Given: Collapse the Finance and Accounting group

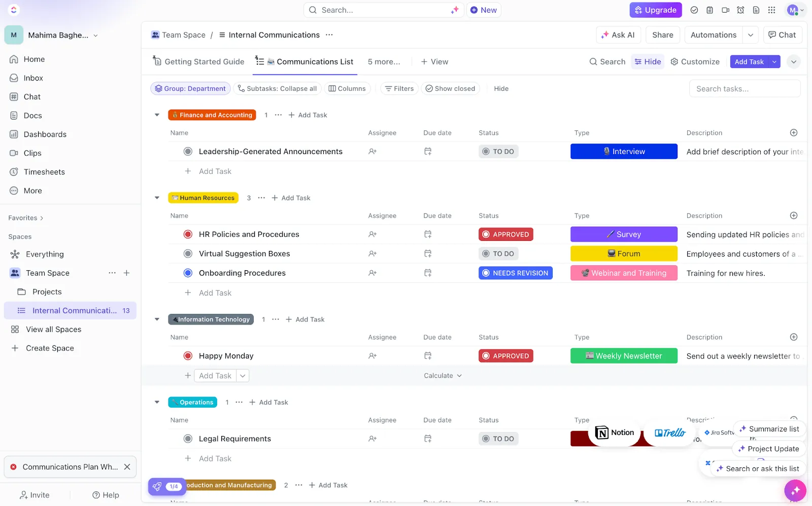Looking at the screenshot, I should point(157,115).
